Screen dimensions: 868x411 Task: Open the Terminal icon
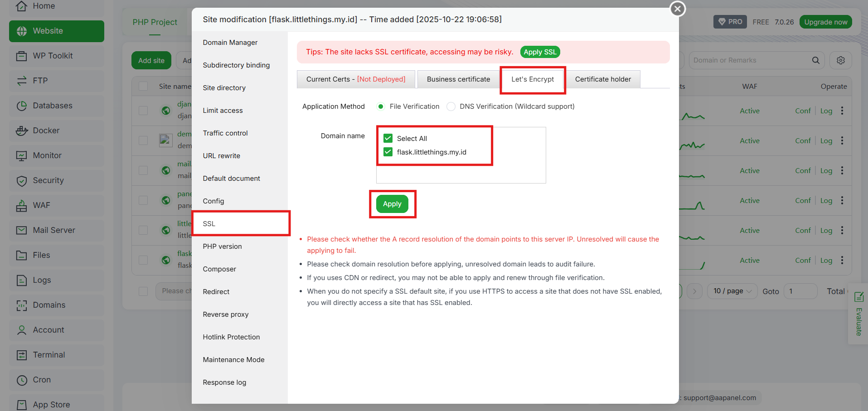pos(21,355)
